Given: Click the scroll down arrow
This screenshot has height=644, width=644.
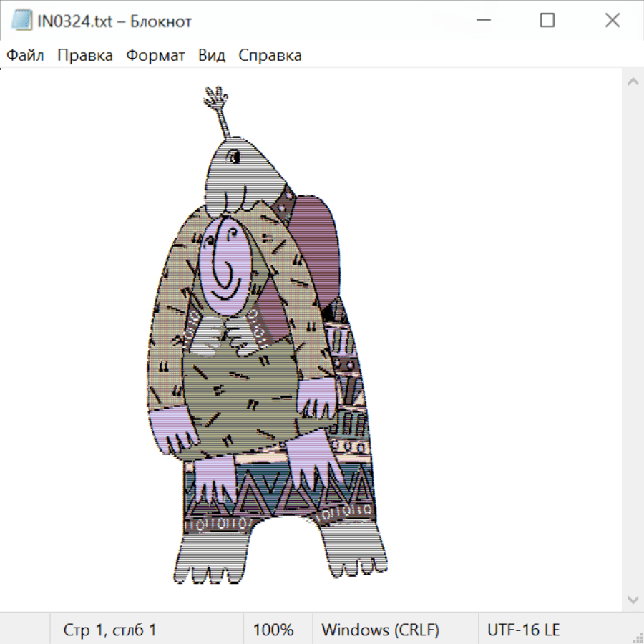Looking at the screenshot, I should tap(633, 598).
